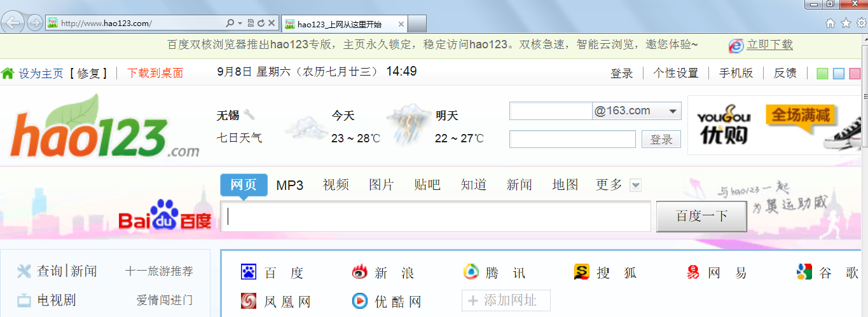The image size is (868, 317).
Task: Click the 百度一下 search button
Action: click(x=701, y=217)
